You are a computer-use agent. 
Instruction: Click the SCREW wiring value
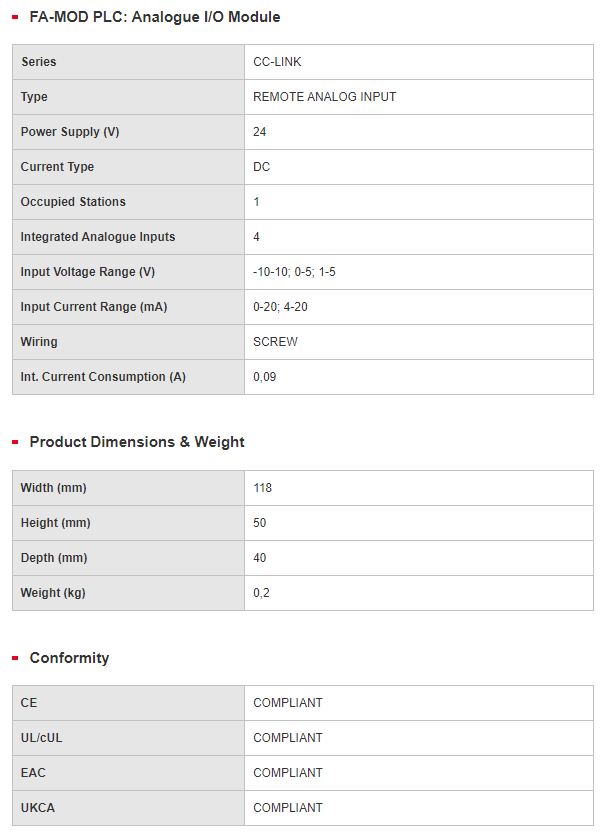click(275, 342)
